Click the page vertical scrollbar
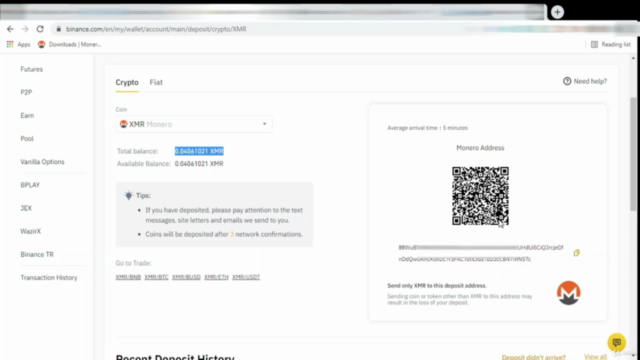This screenshot has height=360, width=640. click(x=633, y=154)
